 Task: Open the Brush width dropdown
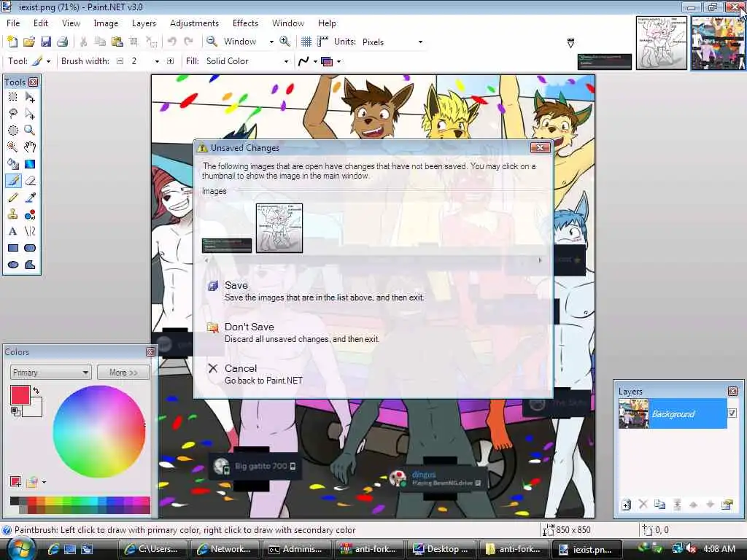[x=157, y=61]
